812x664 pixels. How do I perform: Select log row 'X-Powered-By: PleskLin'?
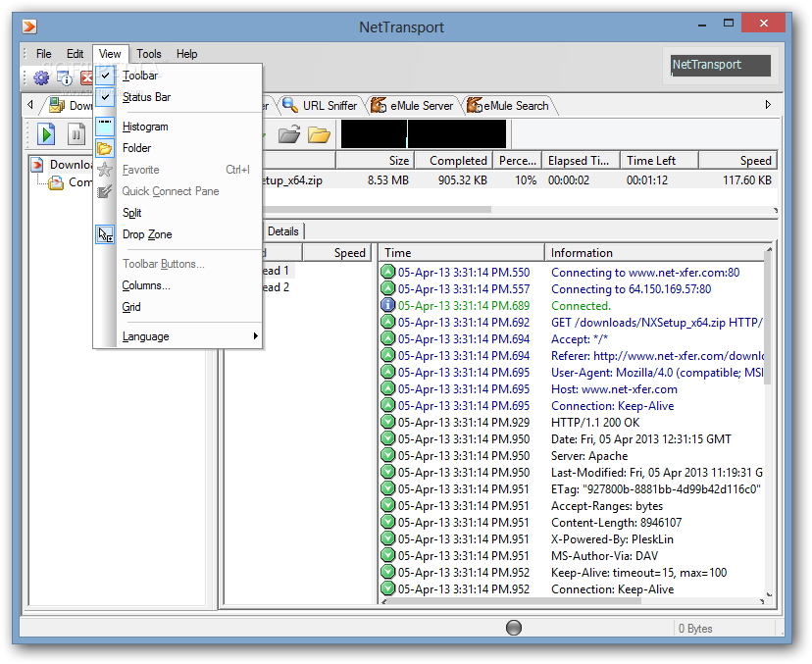pos(571,538)
